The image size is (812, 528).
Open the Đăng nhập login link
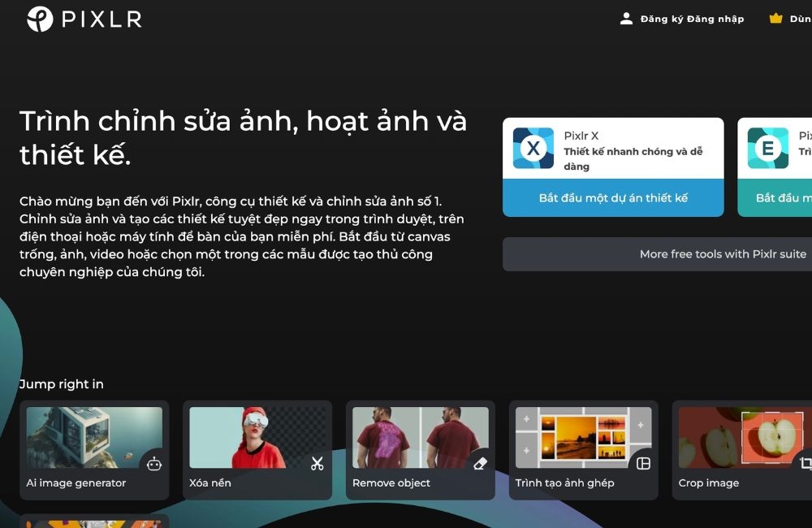tap(715, 19)
